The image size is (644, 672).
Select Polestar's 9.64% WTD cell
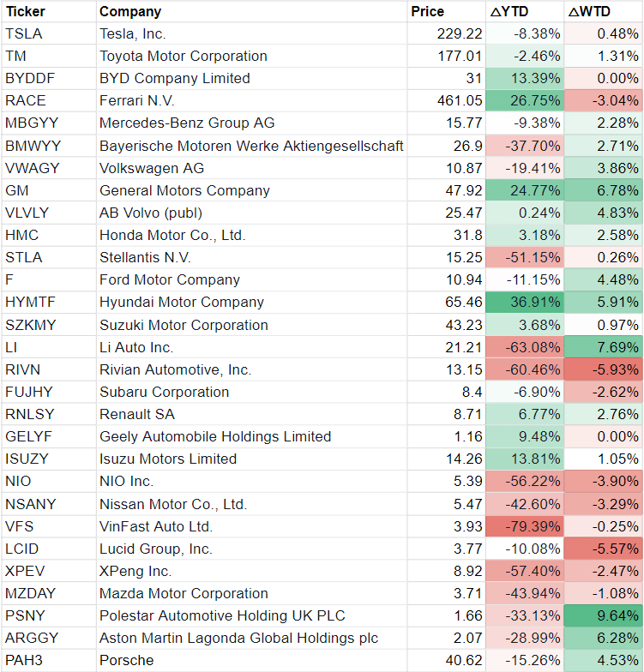(604, 615)
